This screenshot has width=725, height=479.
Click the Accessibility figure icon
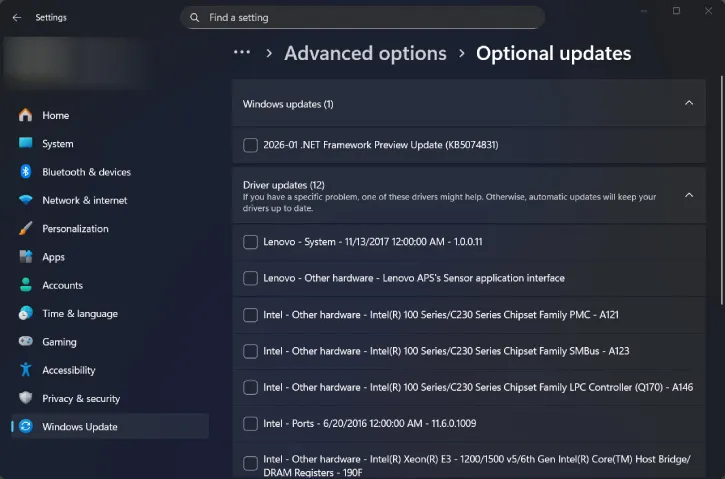[x=26, y=369]
